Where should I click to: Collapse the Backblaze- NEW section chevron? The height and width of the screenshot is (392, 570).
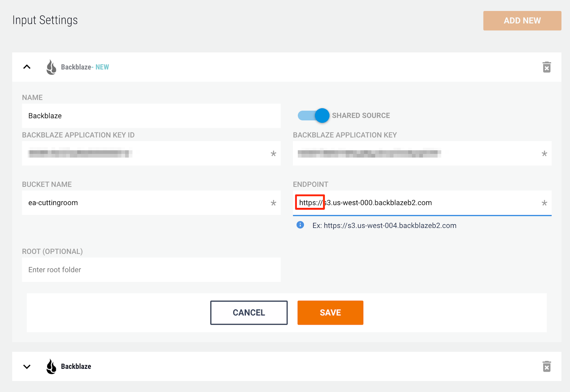[27, 67]
